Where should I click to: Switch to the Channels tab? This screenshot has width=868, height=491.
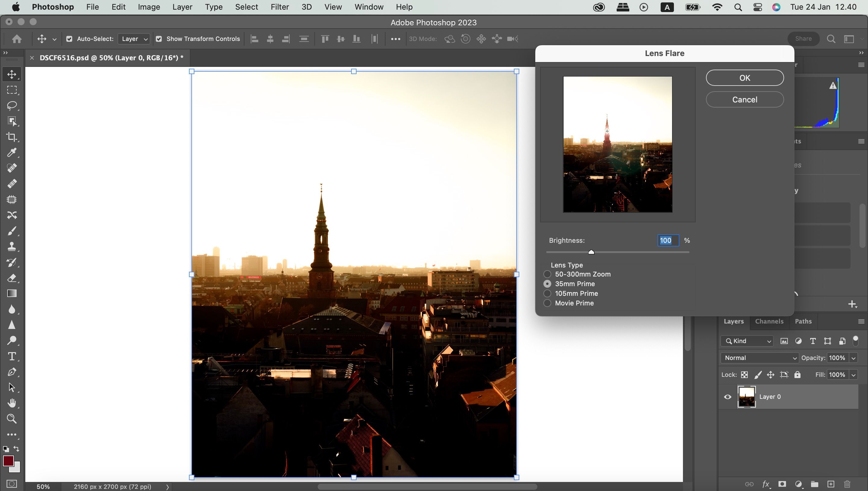[x=769, y=321]
